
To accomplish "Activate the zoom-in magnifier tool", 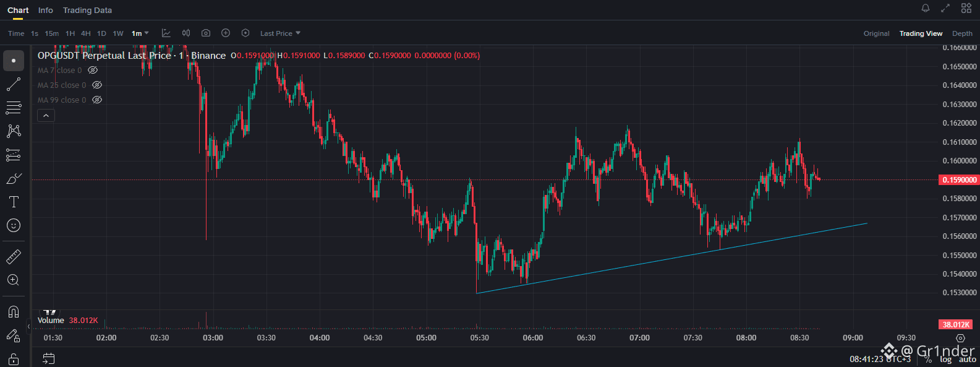I will pyautogui.click(x=14, y=280).
